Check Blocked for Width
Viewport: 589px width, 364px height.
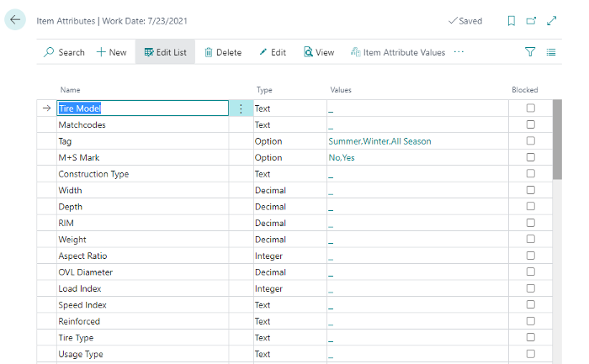pyautogui.click(x=530, y=190)
